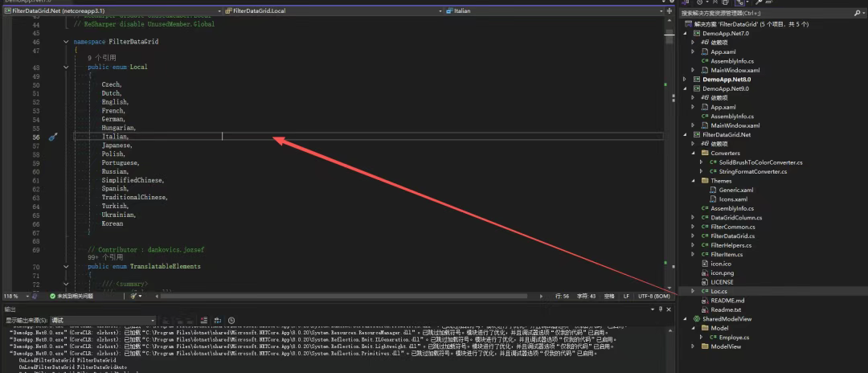Open the code cleanup broom icon dropdown
868x373 pixels.
[x=136, y=296]
